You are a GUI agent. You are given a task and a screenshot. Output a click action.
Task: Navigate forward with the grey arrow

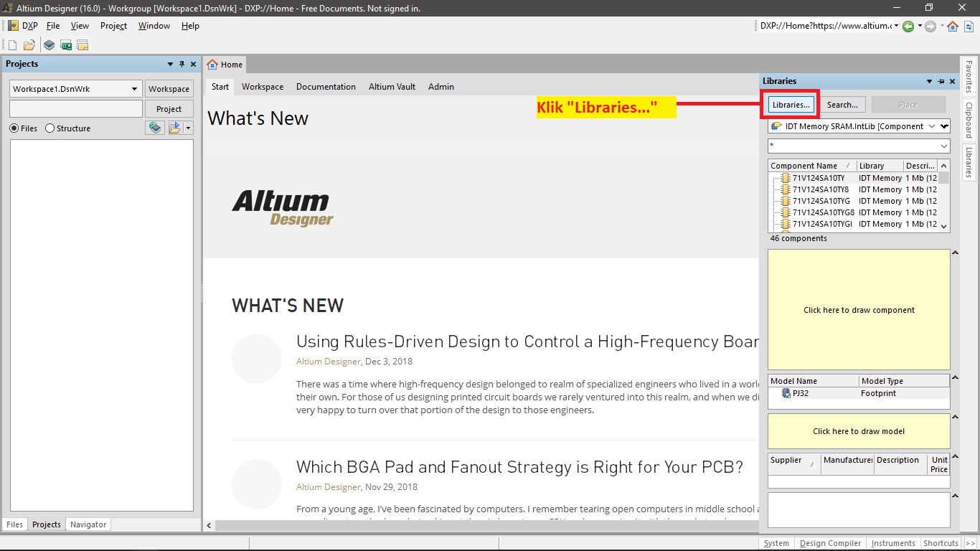pos(930,27)
